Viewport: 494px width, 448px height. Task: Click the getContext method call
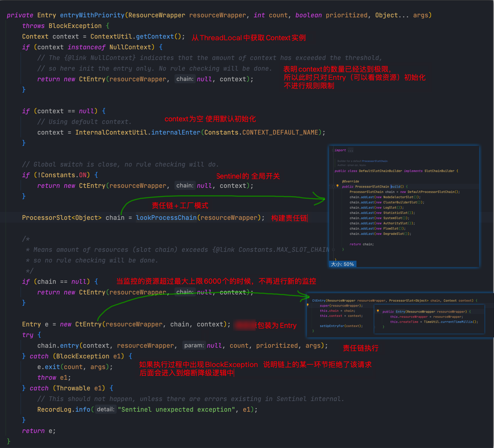pyautogui.click(x=155, y=37)
